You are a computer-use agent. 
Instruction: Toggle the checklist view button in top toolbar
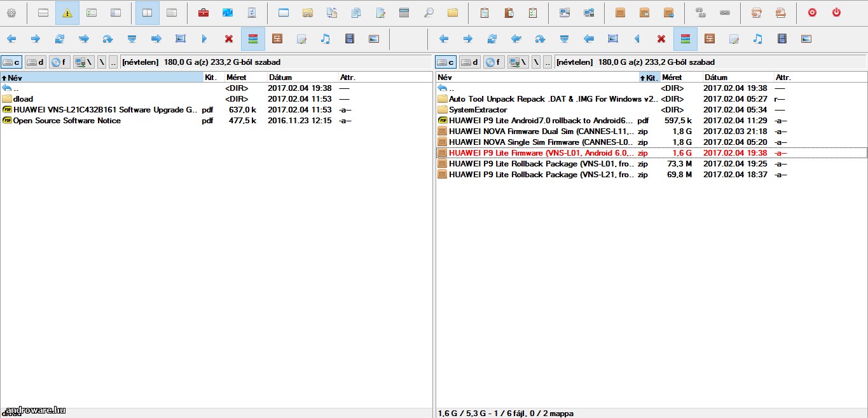(92, 13)
